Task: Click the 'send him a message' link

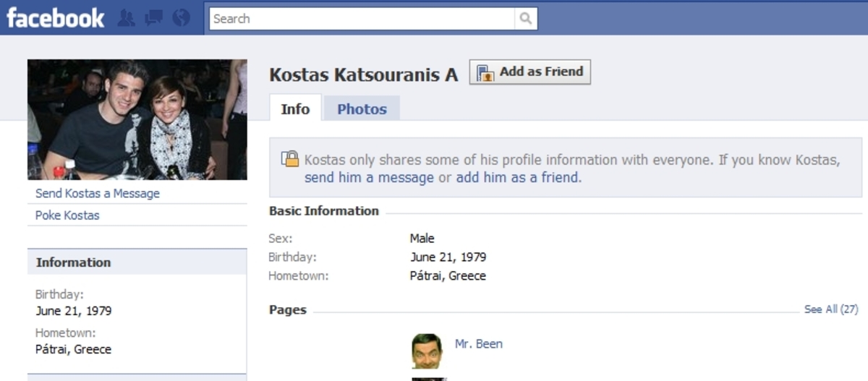Action: [x=369, y=178]
